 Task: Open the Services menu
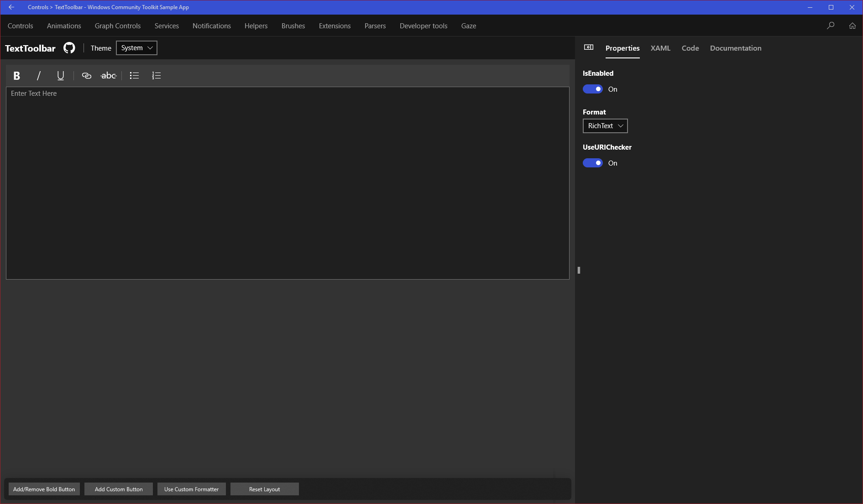coord(167,26)
